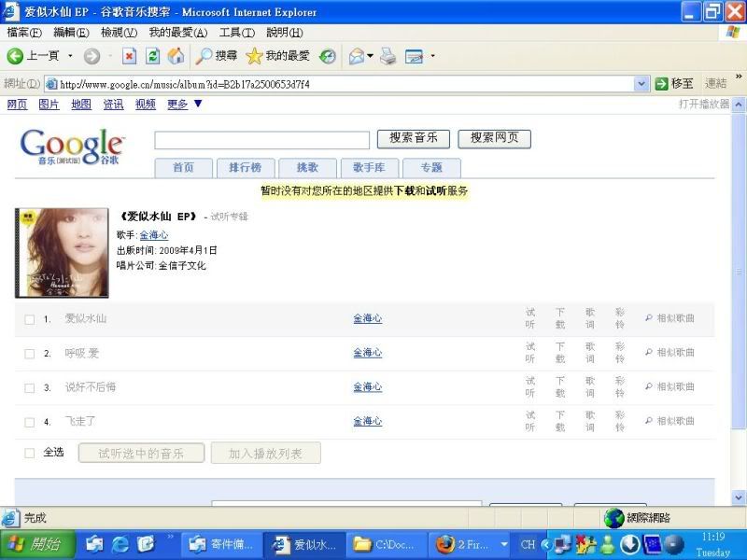Image resolution: width=747 pixels, height=560 pixels.
Task: Open the Back button history dropdown arrow
Action: point(71,56)
